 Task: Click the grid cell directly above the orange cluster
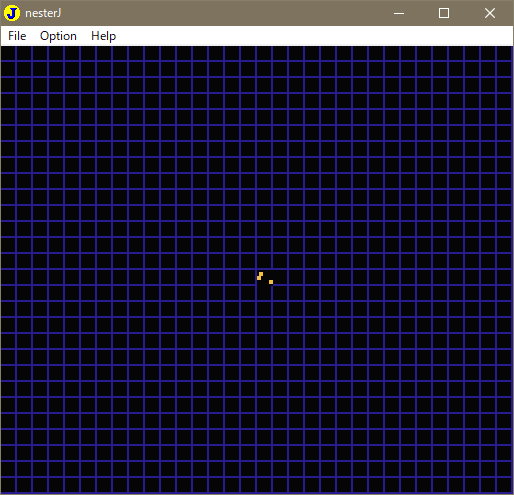click(x=264, y=261)
